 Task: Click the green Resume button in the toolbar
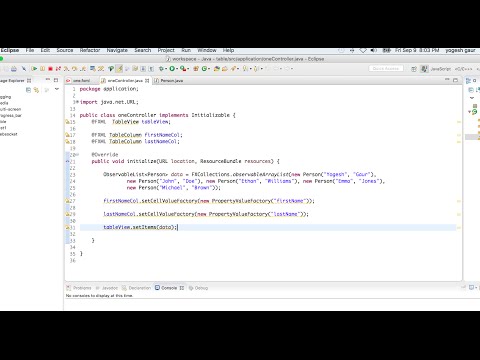tap(34, 69)
